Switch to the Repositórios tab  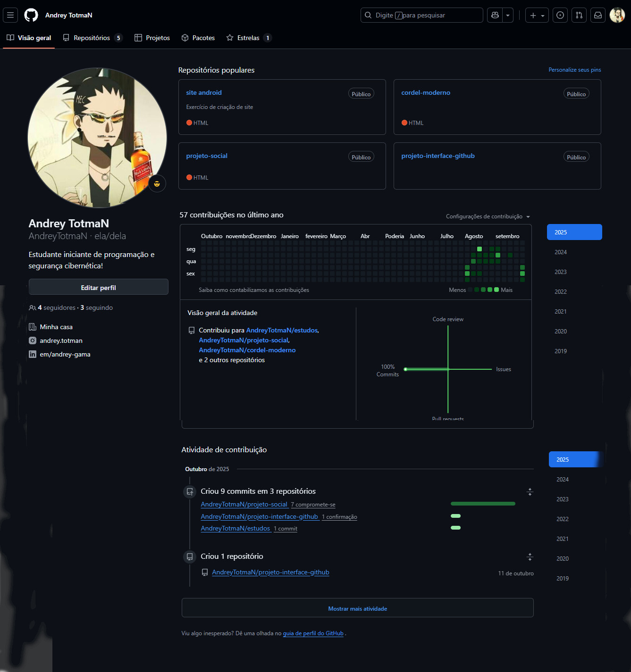pos(91,38)
